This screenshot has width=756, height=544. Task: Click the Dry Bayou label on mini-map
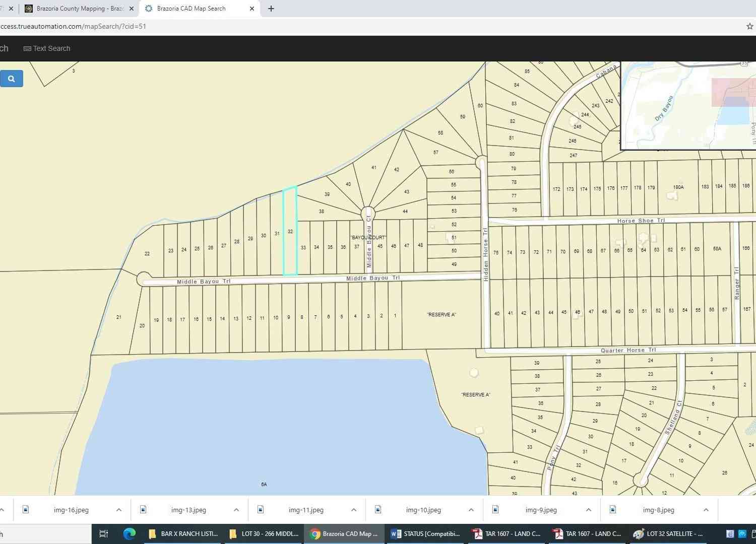coord(664,109)
